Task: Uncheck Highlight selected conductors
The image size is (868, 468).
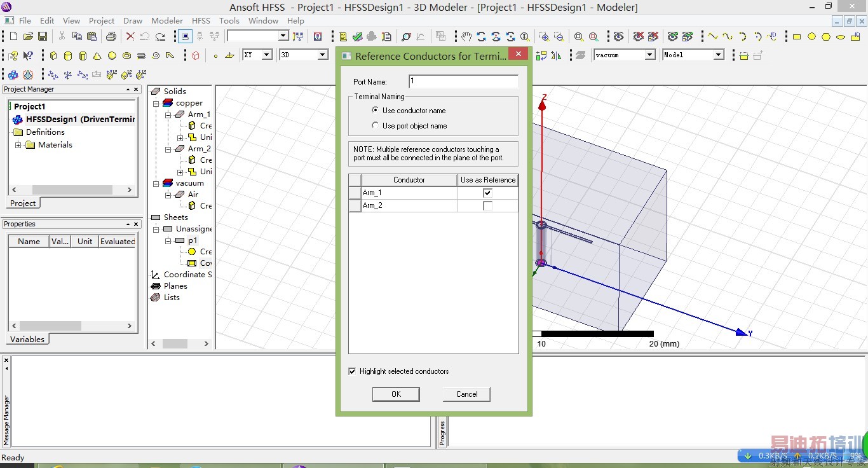Action: [x=352, y=371]
